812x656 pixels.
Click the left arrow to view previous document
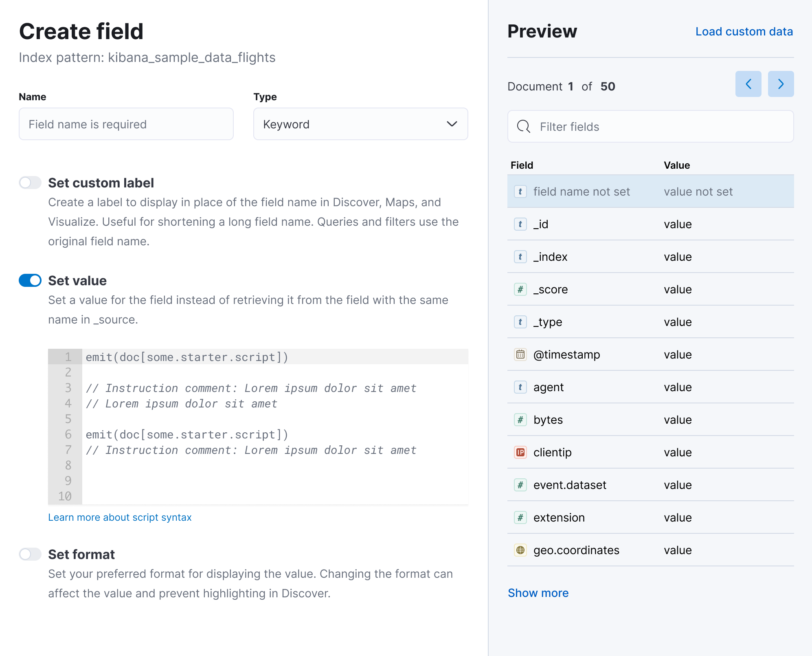[748, 84]
